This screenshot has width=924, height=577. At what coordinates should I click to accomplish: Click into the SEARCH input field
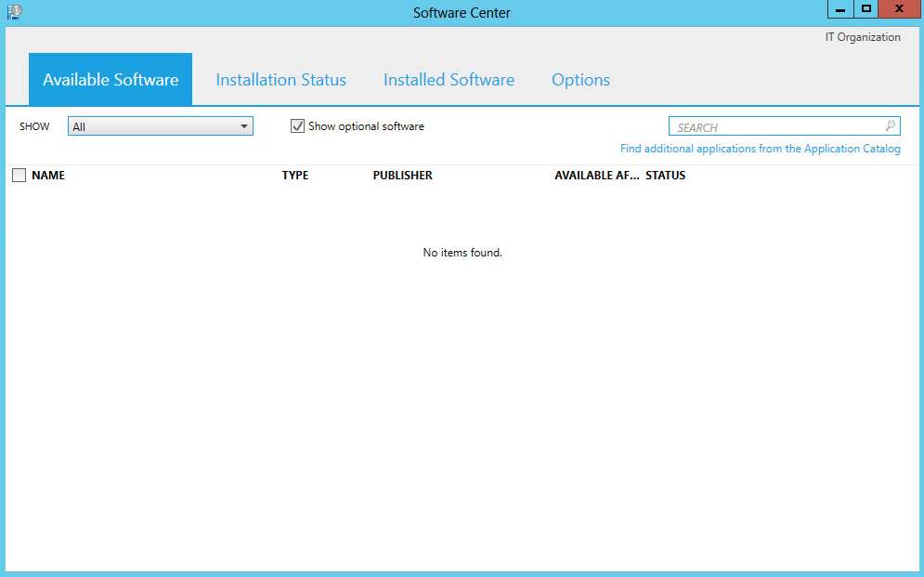click(x=785, y=126)
